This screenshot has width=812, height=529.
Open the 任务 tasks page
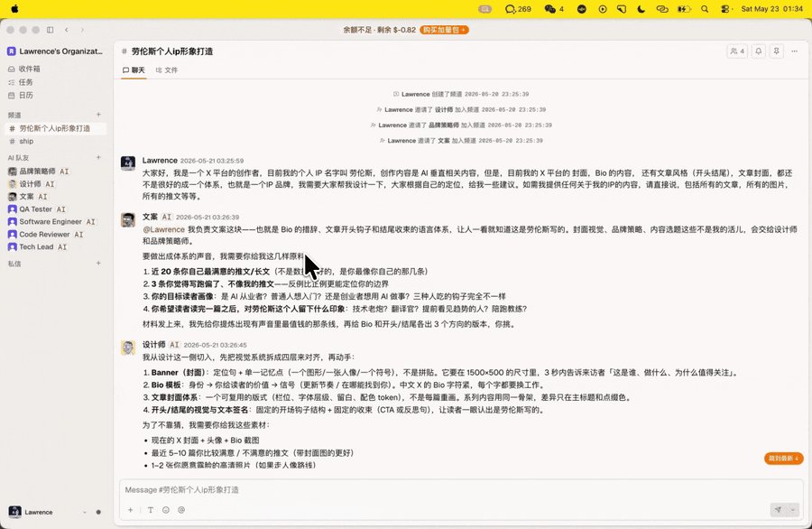(x=55, y=82)
